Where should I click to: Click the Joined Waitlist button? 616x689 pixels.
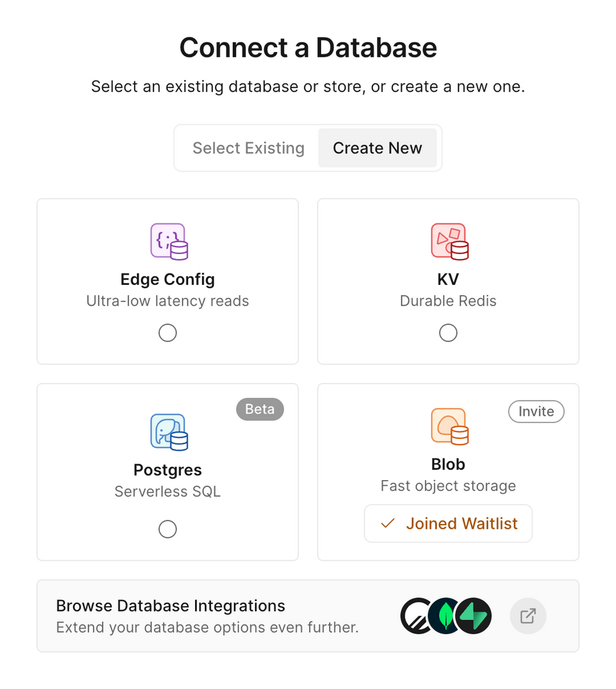point(448,523)
